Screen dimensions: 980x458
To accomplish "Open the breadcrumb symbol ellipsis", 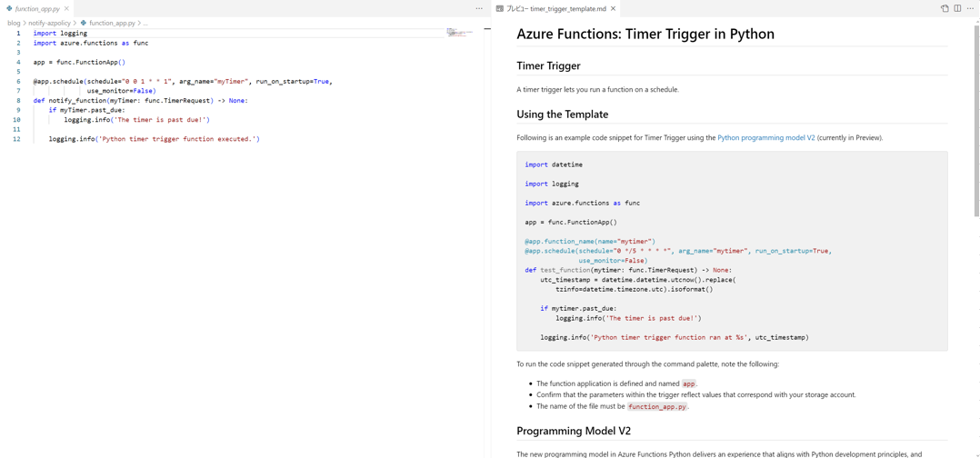I will point(145,23).
